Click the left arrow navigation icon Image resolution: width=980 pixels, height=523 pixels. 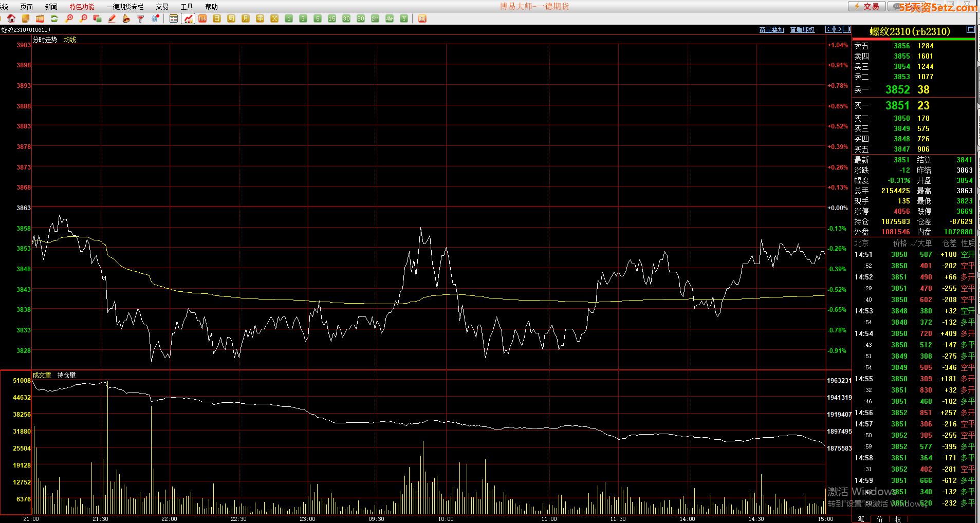coord(829,29)
